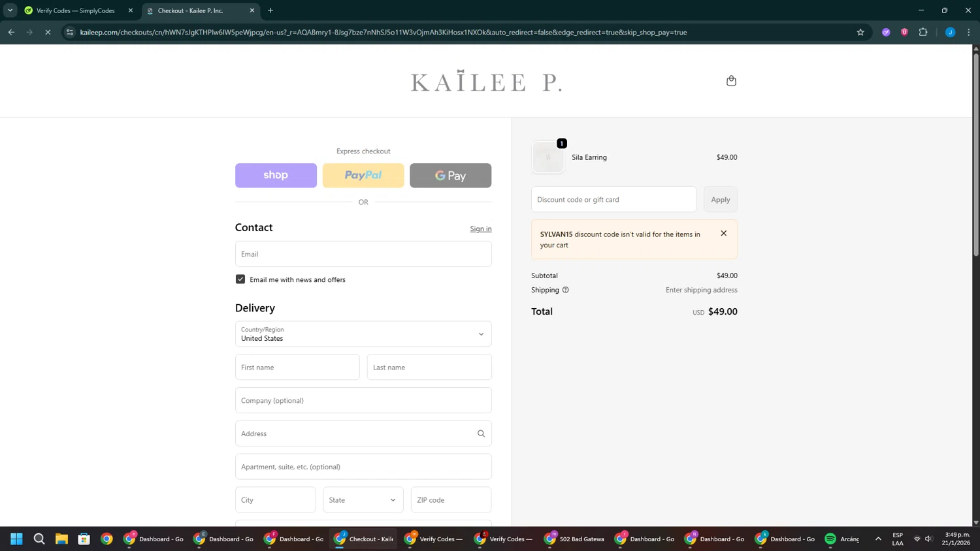The image size is (980, 551).
Task: Open the clock showing 3:49 p.m.
Action: [957, 539]
